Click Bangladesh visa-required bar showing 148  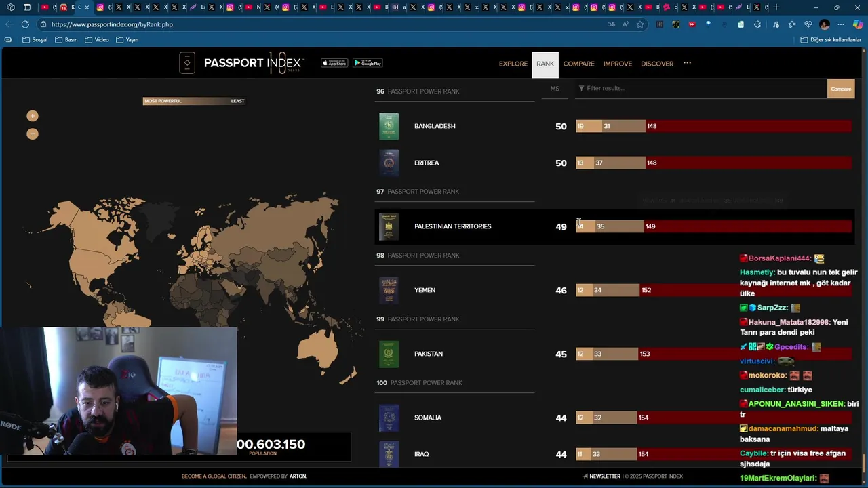click(x=748, y=126)
